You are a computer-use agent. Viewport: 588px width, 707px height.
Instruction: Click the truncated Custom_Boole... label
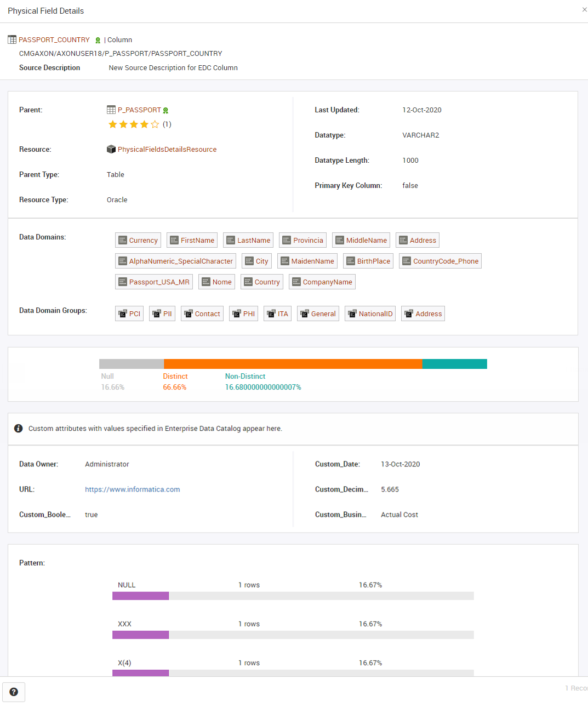(x=45, y=515)
